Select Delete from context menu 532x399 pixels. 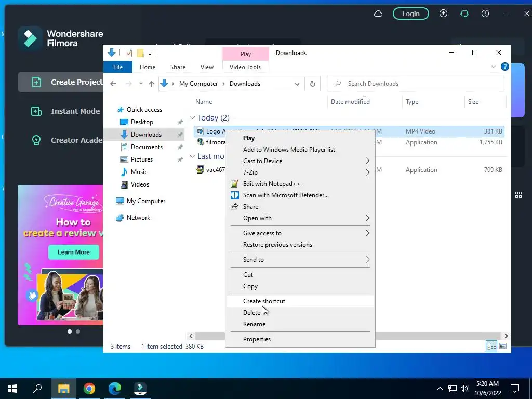(300, 313)
